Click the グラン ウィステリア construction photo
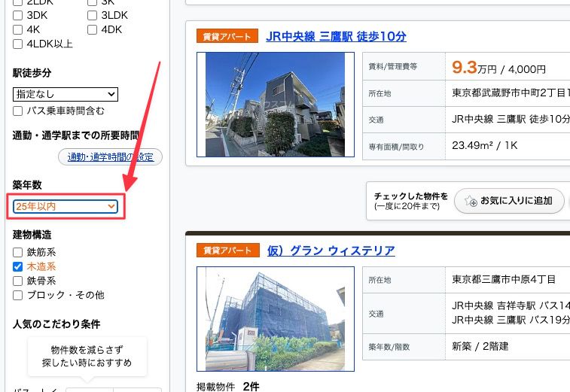 pyautogui.click(x=275, y=318)
